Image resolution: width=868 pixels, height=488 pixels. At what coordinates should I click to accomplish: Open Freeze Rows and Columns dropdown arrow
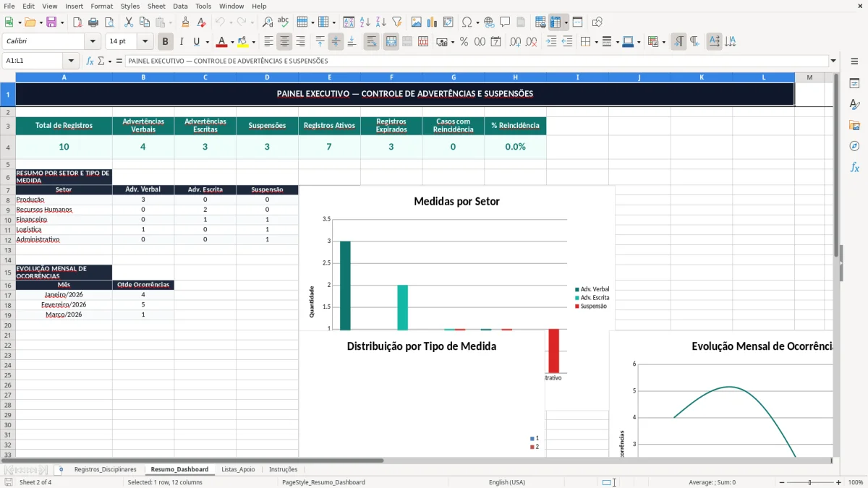pyautogui.click(x=566, y=22)
